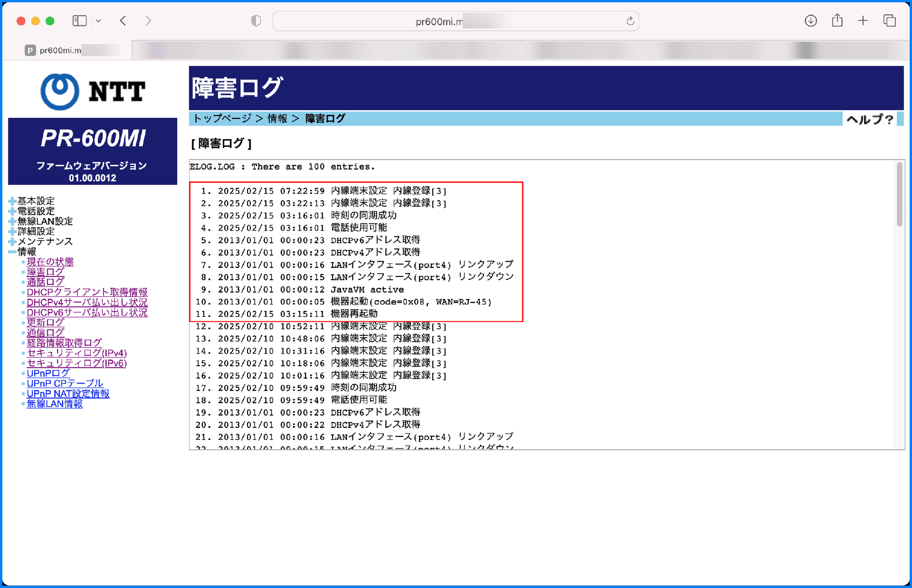
Task: Open セキュリティログ(IPv4) link
Action: [x=77, y=353]
